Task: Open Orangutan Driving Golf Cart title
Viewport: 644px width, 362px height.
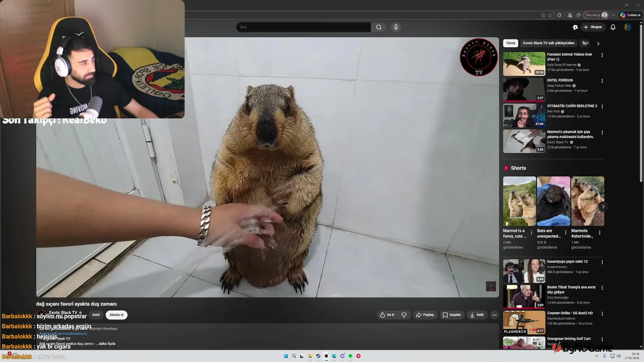Action: point(569,339)
